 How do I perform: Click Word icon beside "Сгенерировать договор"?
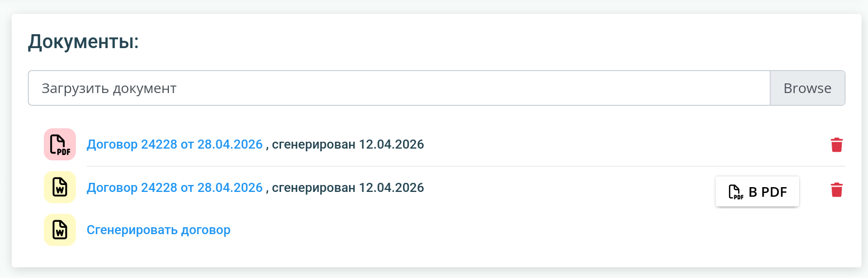[60, 230]
